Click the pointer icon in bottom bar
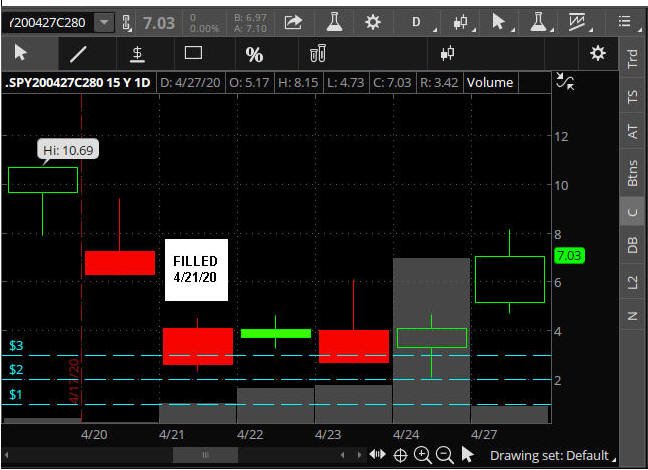 pyautogui.click(x=467, y=454)
